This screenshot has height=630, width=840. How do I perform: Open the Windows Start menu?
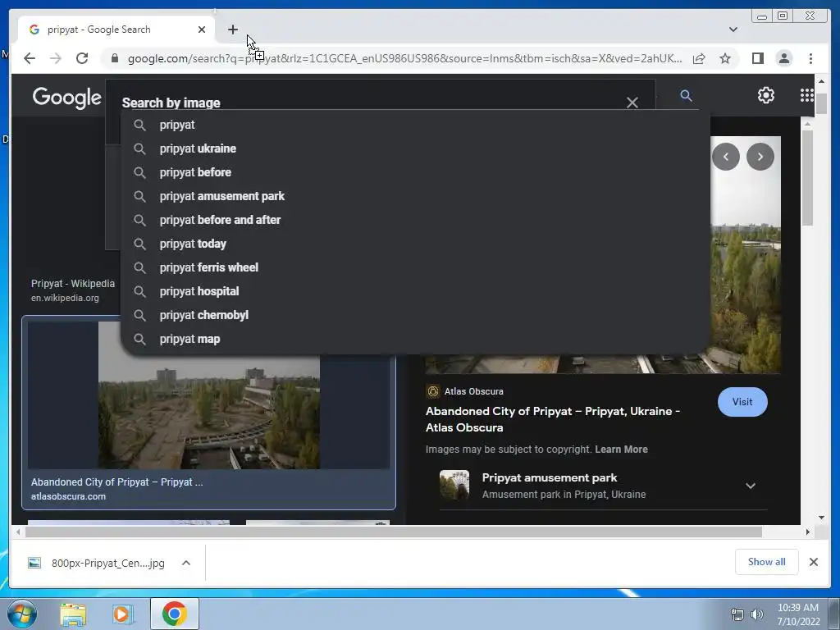point(22,614)
